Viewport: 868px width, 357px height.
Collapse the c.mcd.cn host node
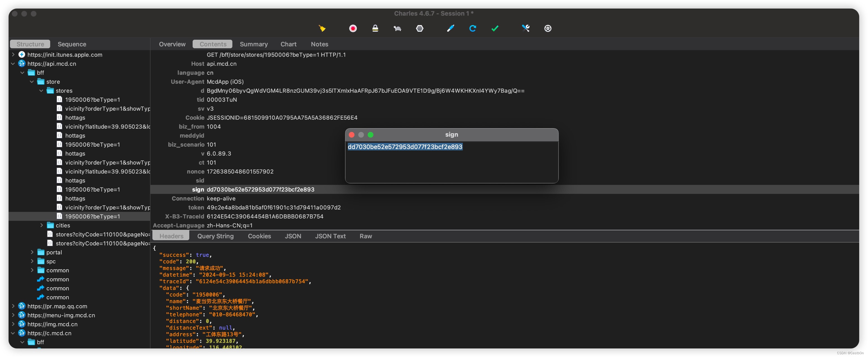[13, 333]
